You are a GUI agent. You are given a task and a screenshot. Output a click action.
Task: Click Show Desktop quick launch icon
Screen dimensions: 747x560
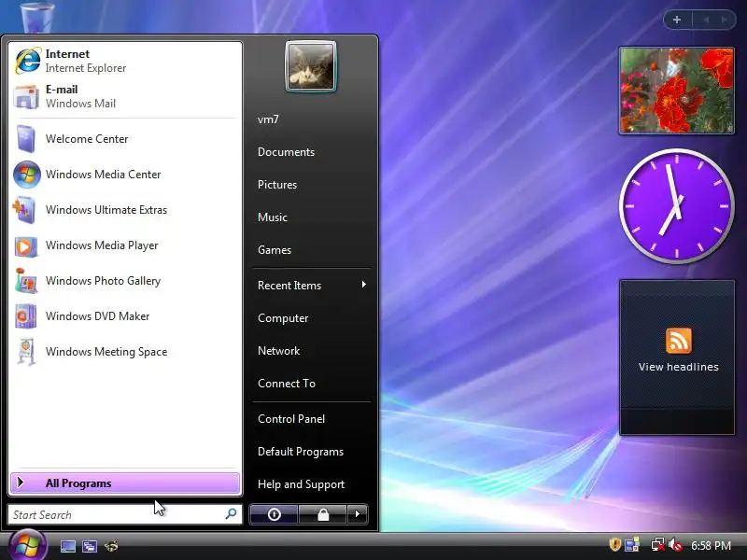coord(67,546)
